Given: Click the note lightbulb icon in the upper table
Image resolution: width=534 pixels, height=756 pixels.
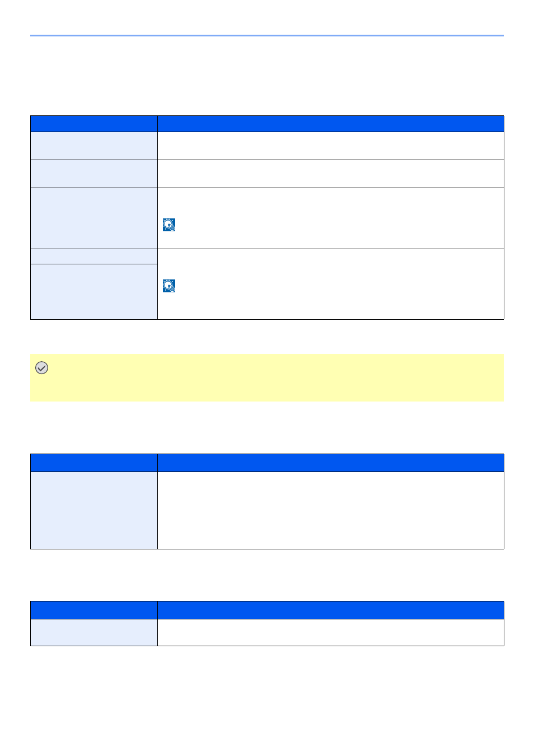Looking at the screenshot, I should 169,225.
